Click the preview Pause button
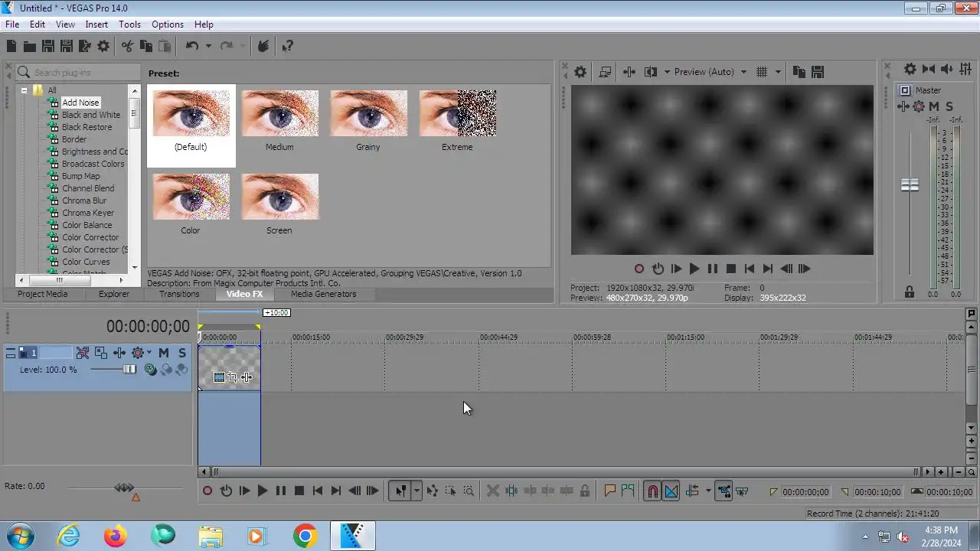The height and width of the screenshot is (551, 980). coord(713,269)
